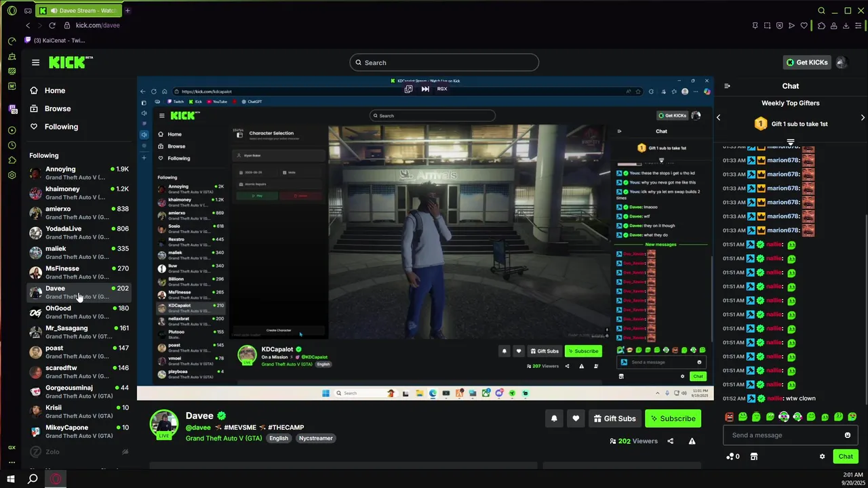Focus the Kick search box
Image resolution: width=868 pixels, height=488 pixels.
click(444, 62)
